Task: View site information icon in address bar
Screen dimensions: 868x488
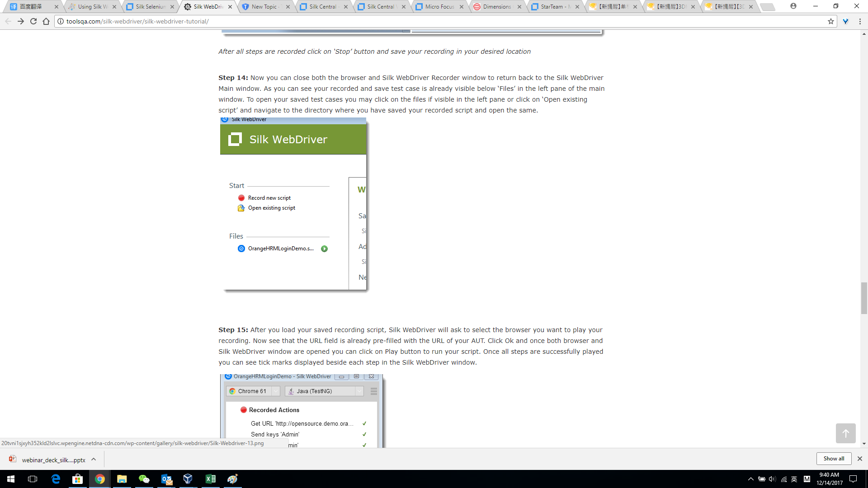Action: tap(61, 21)
